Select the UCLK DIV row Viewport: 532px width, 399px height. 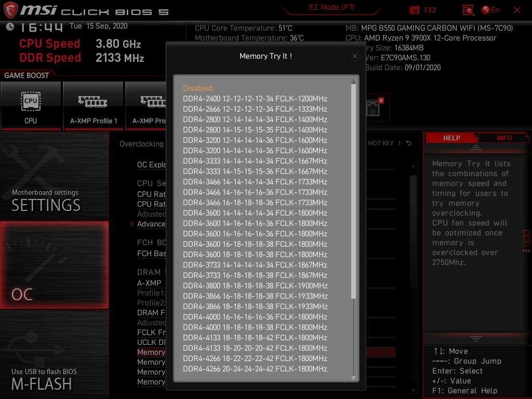[x=151, y=342]
